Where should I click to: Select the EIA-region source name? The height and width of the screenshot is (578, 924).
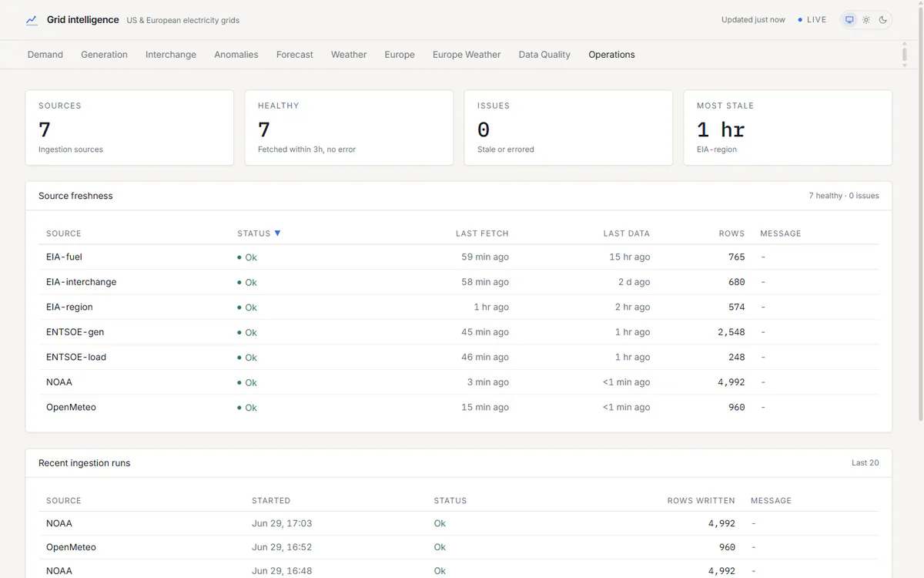click(69, 307)
